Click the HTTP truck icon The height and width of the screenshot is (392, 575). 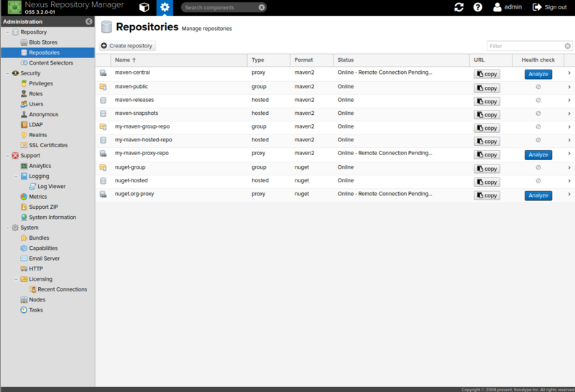pos(24,269)
